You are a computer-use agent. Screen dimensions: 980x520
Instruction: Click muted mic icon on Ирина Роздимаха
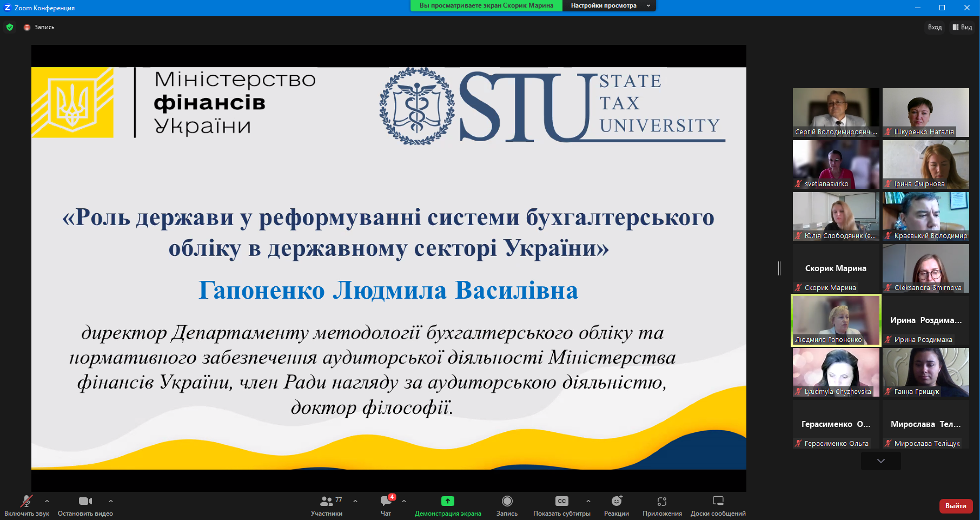click(888, 339)
